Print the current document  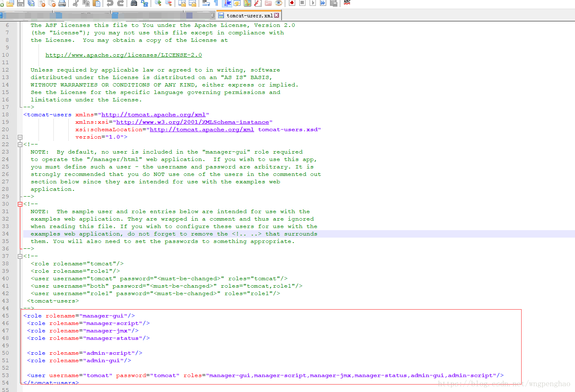(62, 3)
